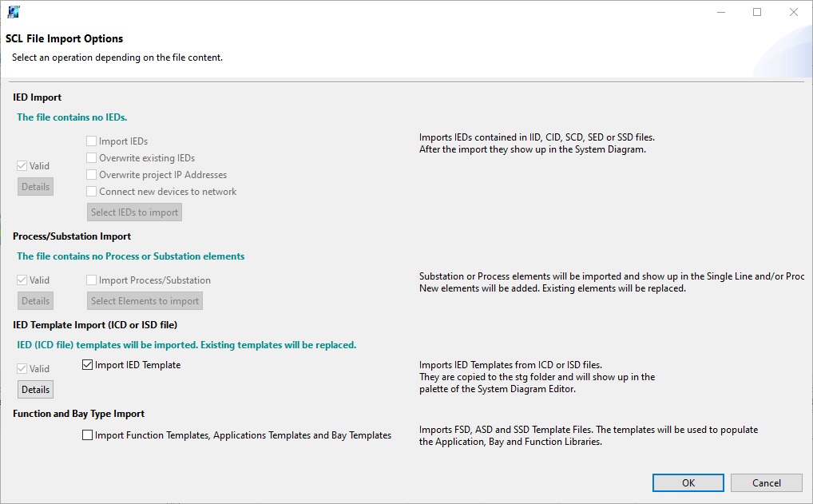This screenshot has height=504, width=813.
Task: Enable Import Function Templates checkbox
Action: pos(88,435)
